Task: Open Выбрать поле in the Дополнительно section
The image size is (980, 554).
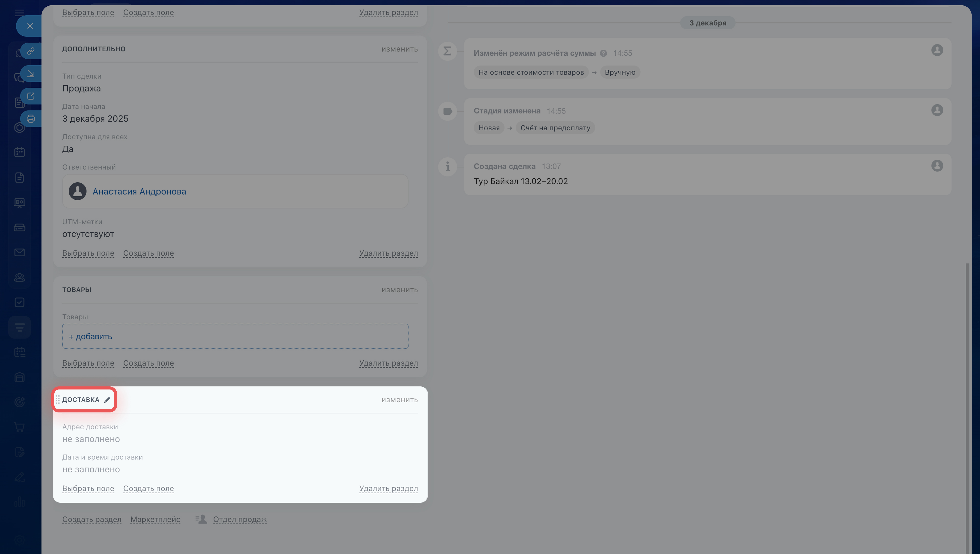Action: click(x=88, y=253)
